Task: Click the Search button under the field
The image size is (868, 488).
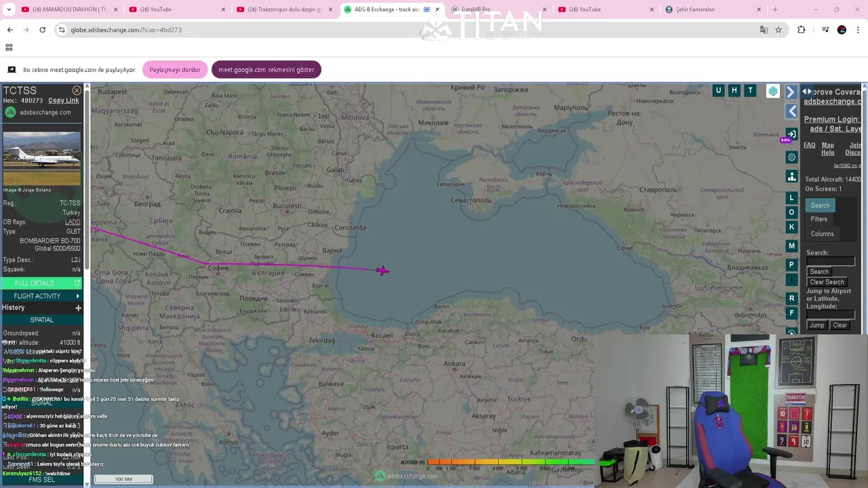Action: point(819,272)
